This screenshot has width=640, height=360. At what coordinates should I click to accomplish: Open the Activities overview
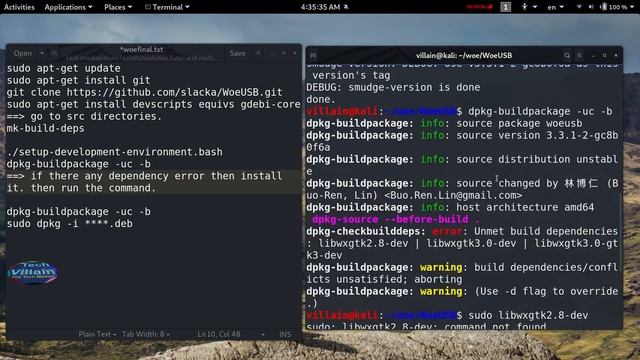pyautogui.click(x=19, y=7)
